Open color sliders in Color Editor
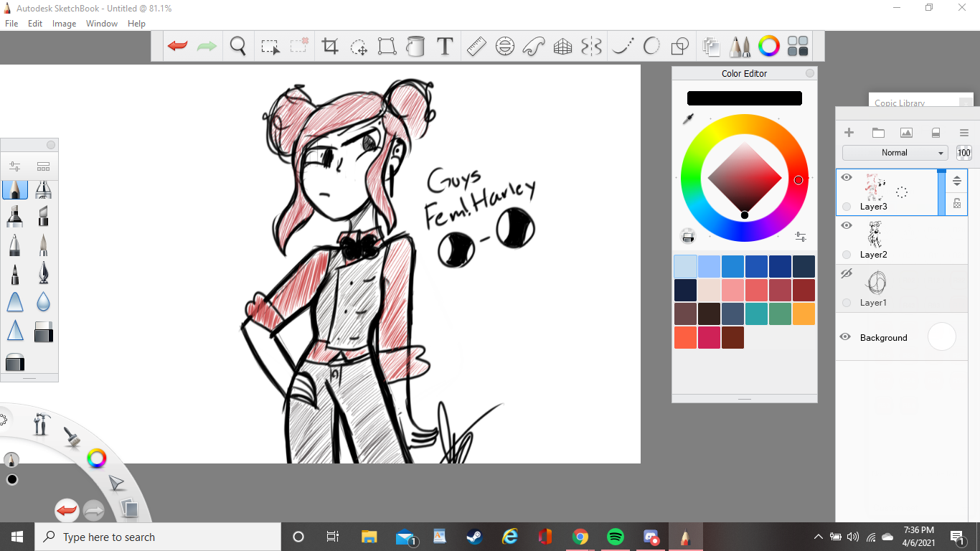Image resolution: width=980 pixels, height=551 pixels. click(x=801, y=236)
